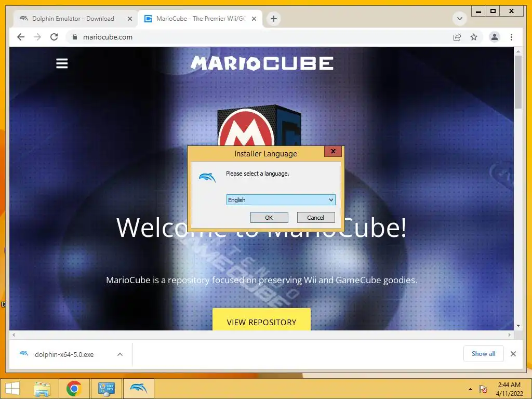The height and width of the screenshot is (399, 532).
Task: Reload the mariocube.com page
Action: click(x=54, y=37)
